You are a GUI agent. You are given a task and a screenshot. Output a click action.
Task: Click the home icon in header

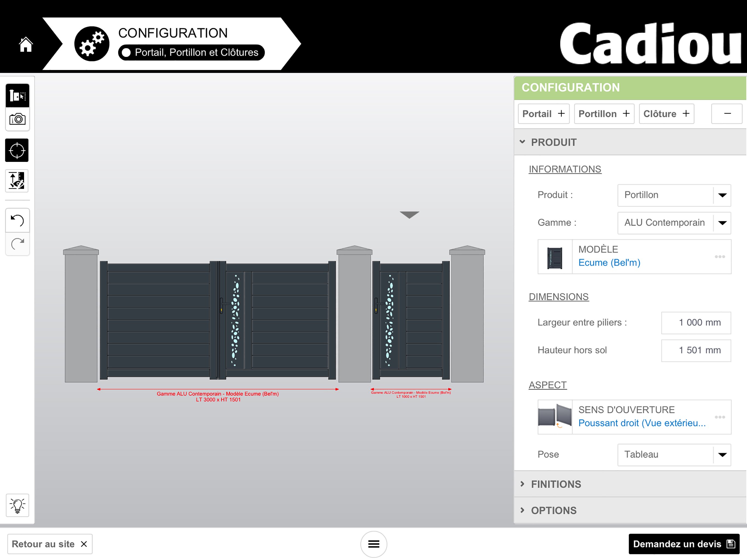(26, 45)
